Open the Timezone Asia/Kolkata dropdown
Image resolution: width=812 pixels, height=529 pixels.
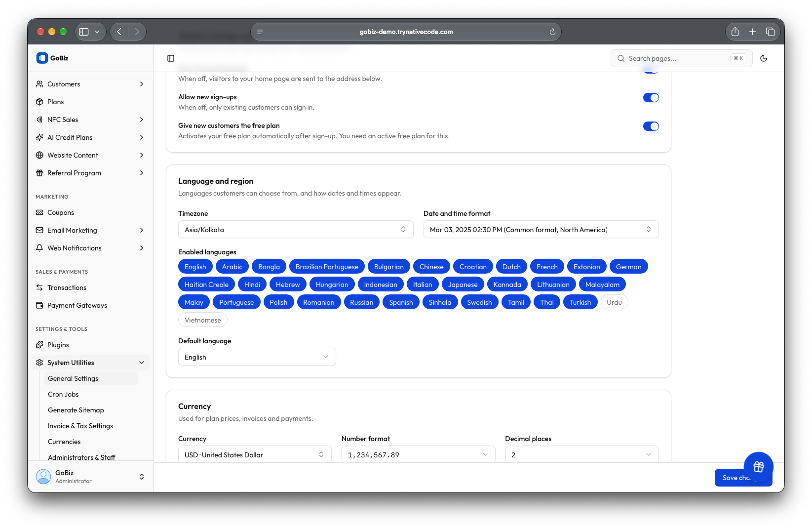pyautogui.click(x=296, y=230)
